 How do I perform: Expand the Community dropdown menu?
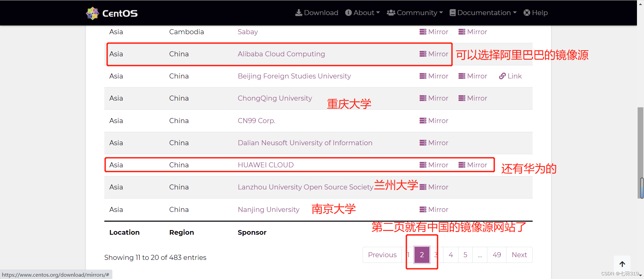415,13
